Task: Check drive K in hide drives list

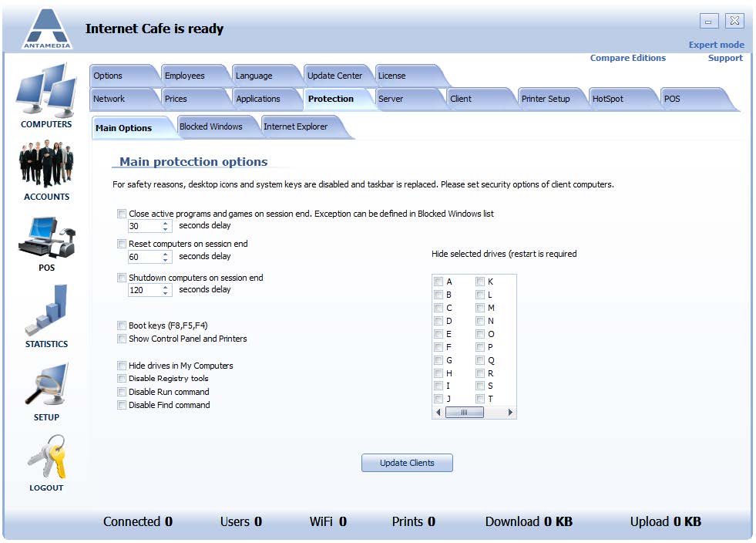Action: coord(480,282)
